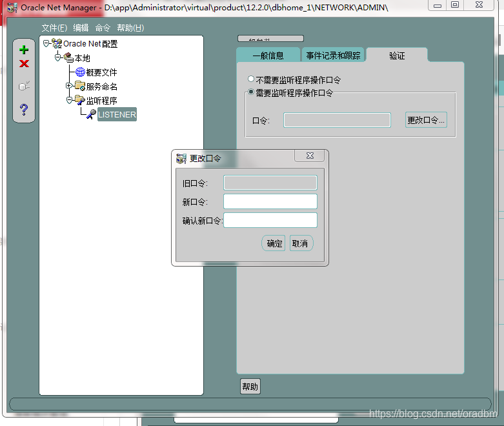This screenshot has width=504, height=426.
Task: Expand the 服务命名 tree node
Action: pos(69,85)
